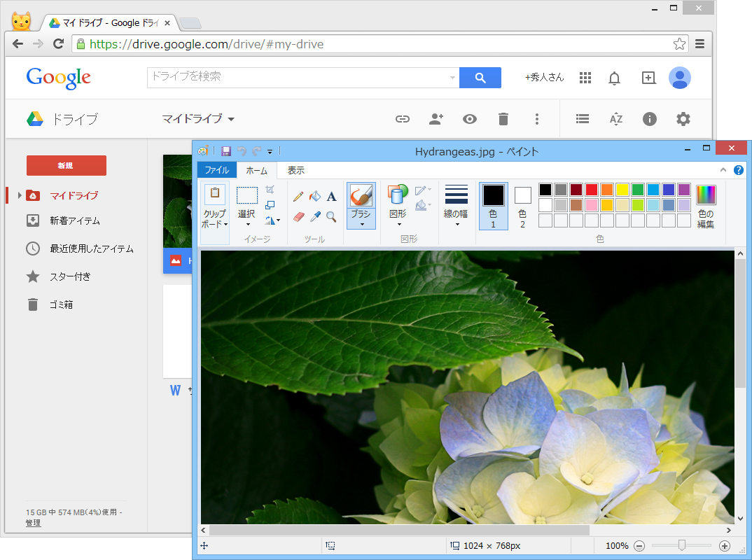Bookmark the page with star icon
Viewport: 752px width, 560px height.
(679, 44)
